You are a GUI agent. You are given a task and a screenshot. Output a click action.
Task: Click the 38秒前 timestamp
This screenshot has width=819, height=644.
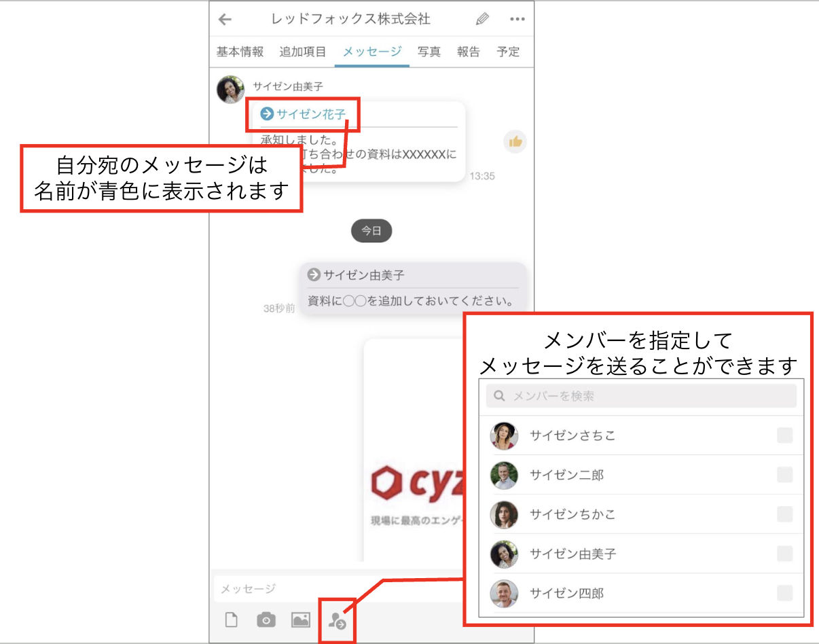(279, 308)
